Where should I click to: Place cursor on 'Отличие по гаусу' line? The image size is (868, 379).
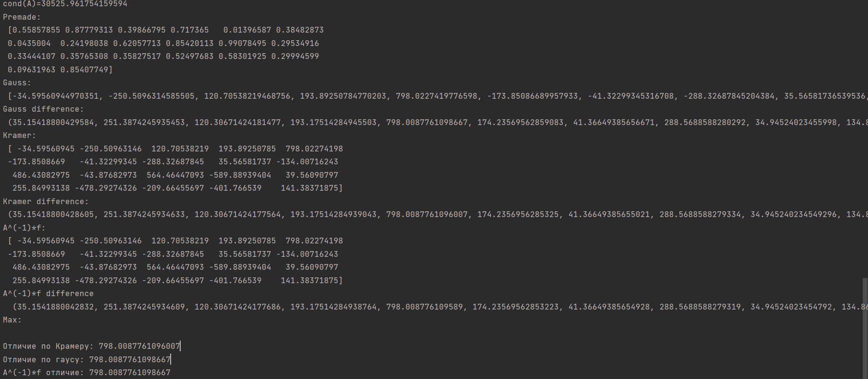pos(87,360)
